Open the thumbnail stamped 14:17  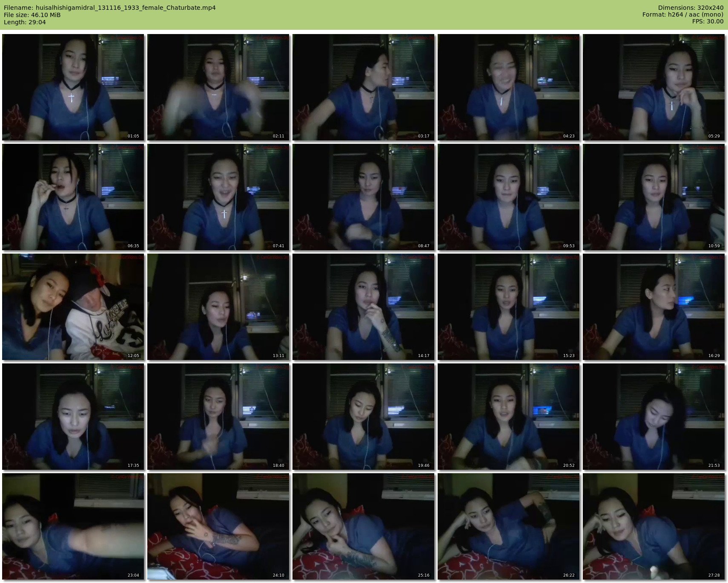364,307
